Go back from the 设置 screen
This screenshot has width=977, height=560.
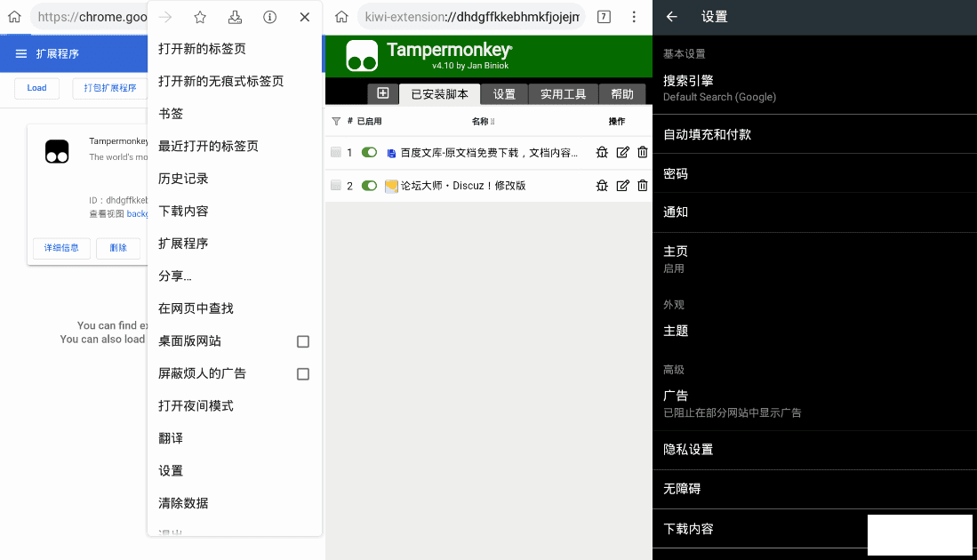click(672, 17)
